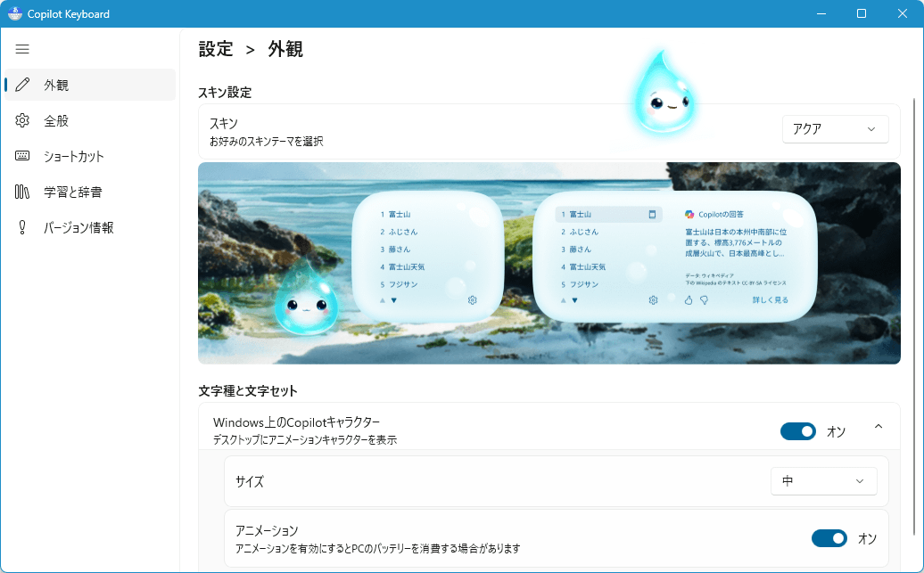Open the サイズ dropdown showing 中
The height and width of the screenshot is (573, 924).
pyautogui.click(x=823, y=481)
